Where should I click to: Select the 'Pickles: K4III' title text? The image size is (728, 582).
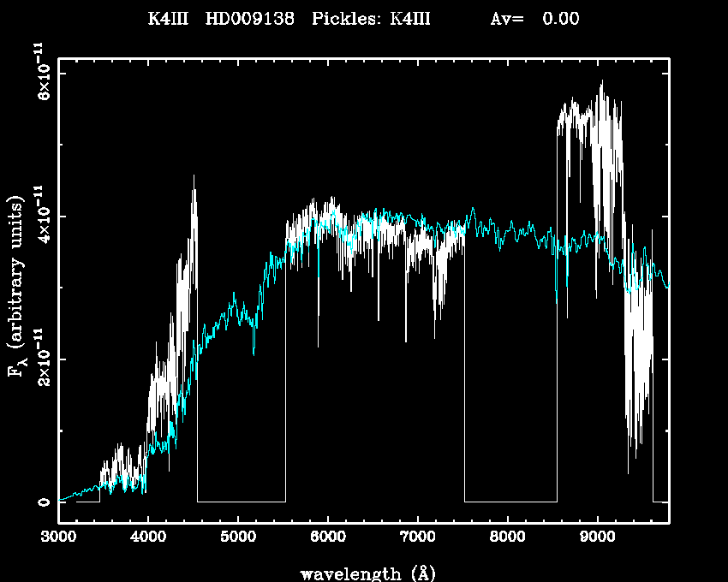(x=371, y=19)
